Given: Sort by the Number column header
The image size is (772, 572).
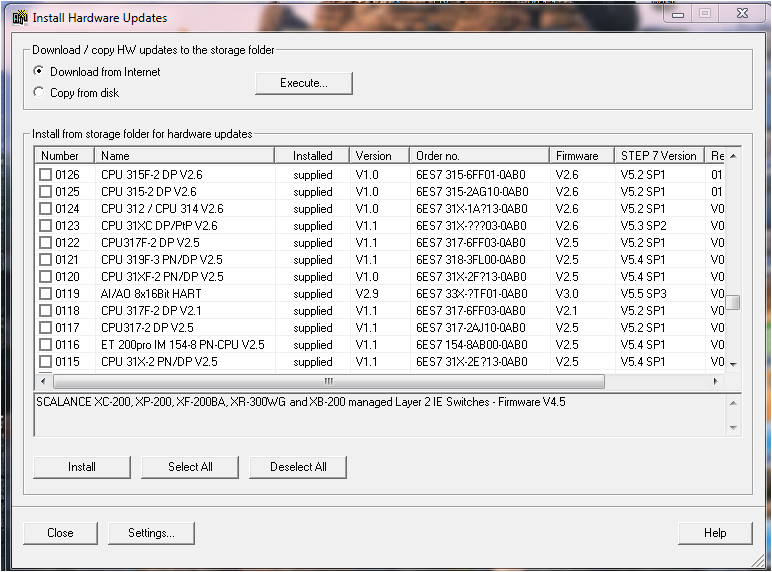Looking at the screenshot, I should (64, 156).
